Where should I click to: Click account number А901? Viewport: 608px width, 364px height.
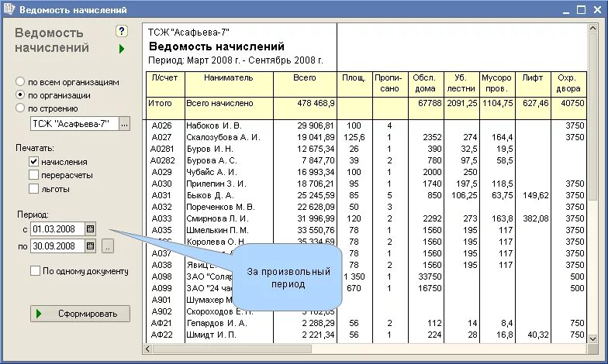(161, 300)
